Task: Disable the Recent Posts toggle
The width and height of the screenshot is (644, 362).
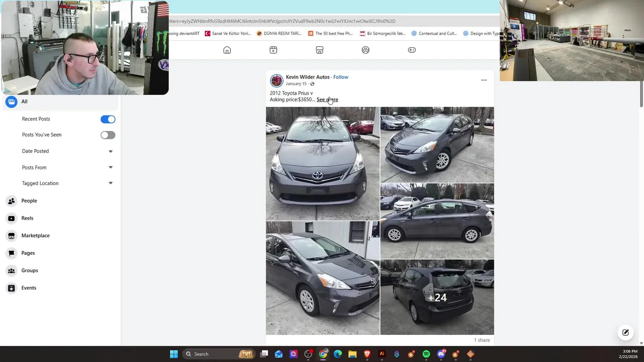Action: click(108, 119)
